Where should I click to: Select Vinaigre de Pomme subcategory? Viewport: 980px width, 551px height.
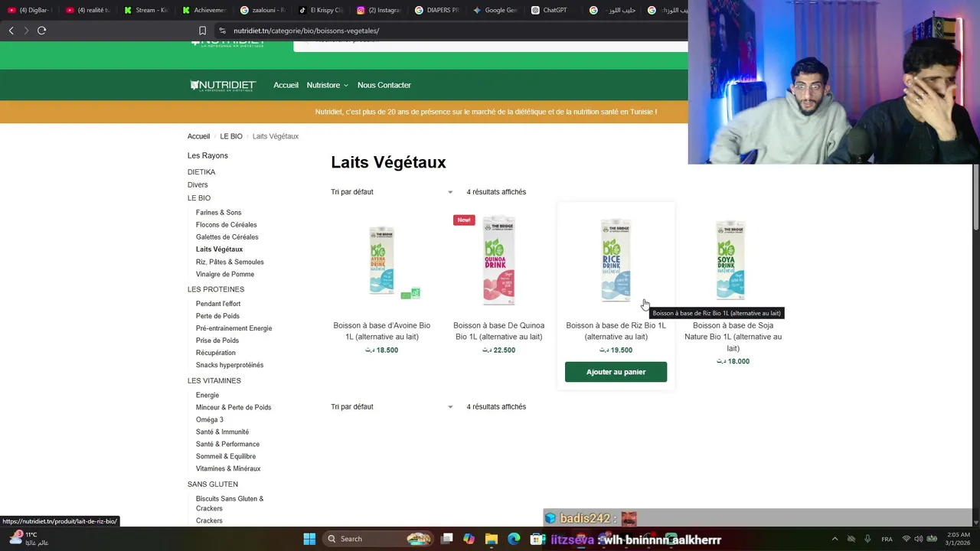pos(225,274)
